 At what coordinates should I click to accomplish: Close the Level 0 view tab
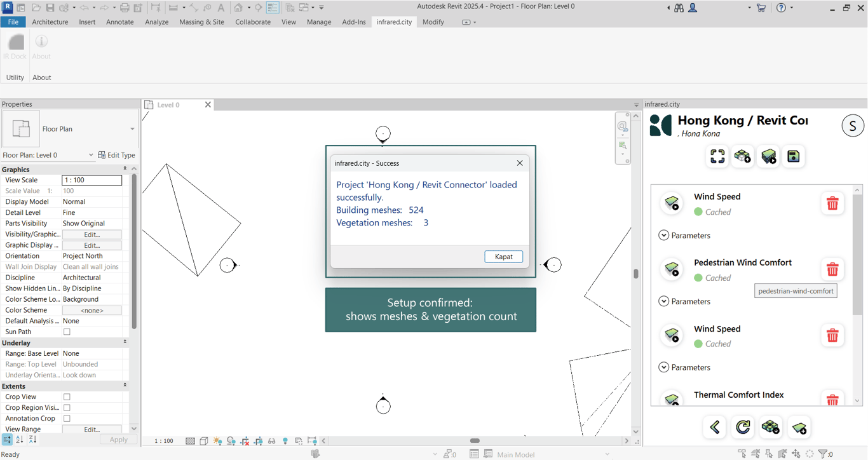[208, 105]
